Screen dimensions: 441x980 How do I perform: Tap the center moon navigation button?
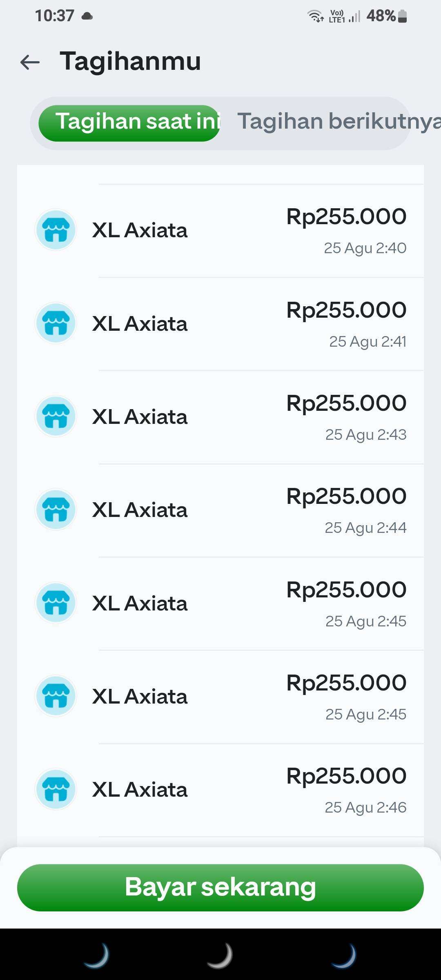[220, 955]
